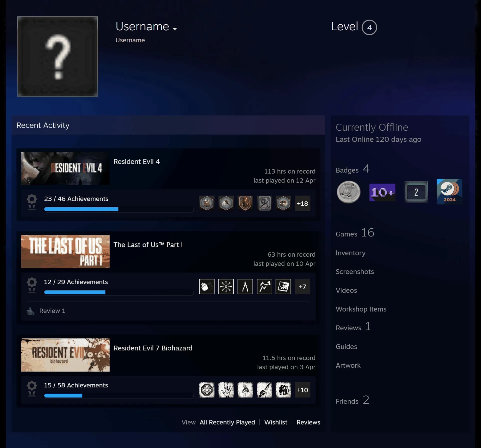The image size is (481, 448).
Task: Click the umbrella emblem achievement in Resident Evil 7
Action: tap(207, 390)
